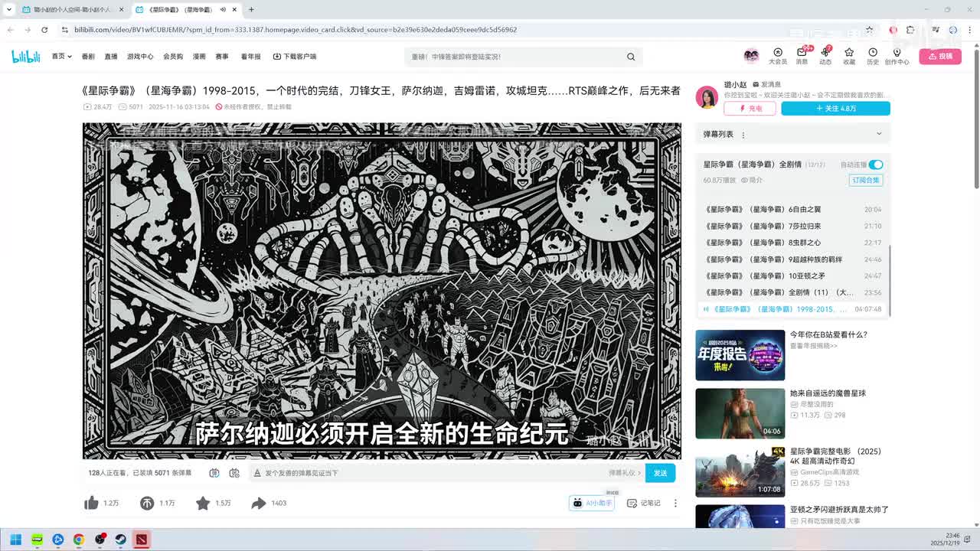
Task: Follow the uploader with 关注 button
Action: click(x=836, y=109)
